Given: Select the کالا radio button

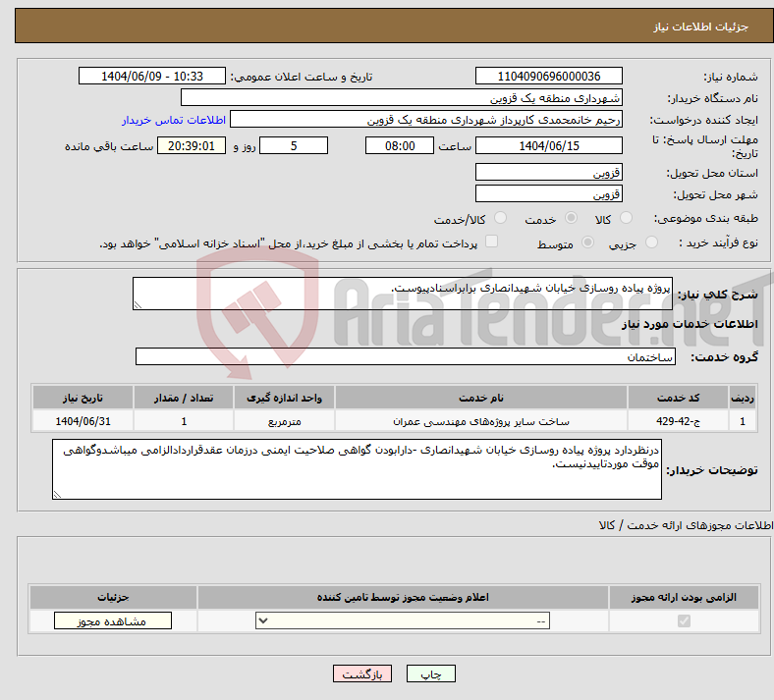Looking at the screenshot, I should tap(626, 218).
